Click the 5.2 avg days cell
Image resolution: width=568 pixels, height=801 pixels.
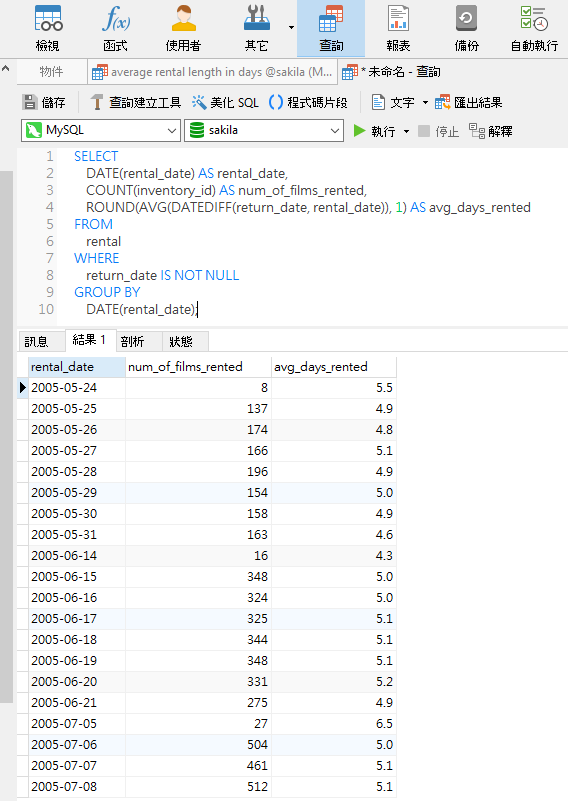[x=334, y=681]
